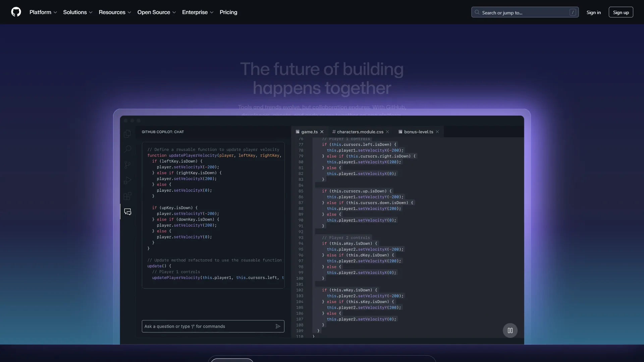Open the Enterprise dropdown menu

(x=198, y=12)
